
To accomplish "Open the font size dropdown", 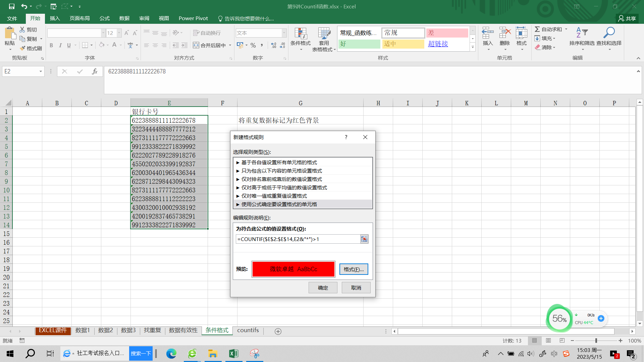I will pyautogui.click(x=119, y=33).
